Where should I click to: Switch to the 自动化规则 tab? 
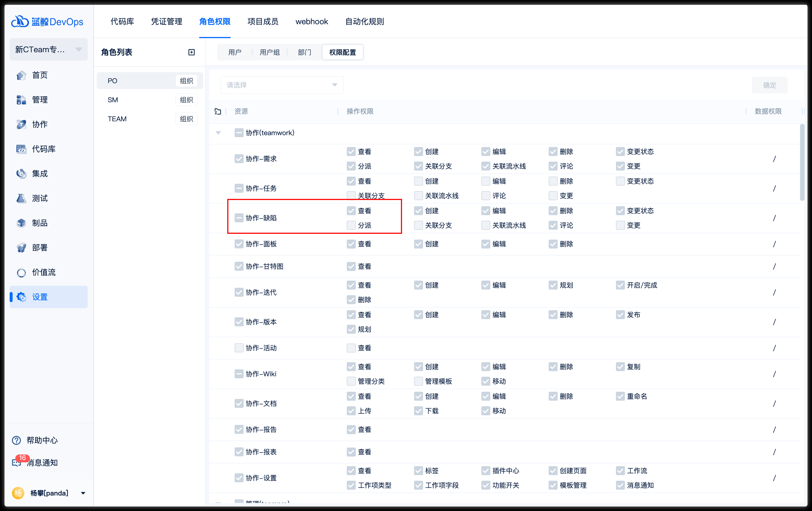[365, 22]
